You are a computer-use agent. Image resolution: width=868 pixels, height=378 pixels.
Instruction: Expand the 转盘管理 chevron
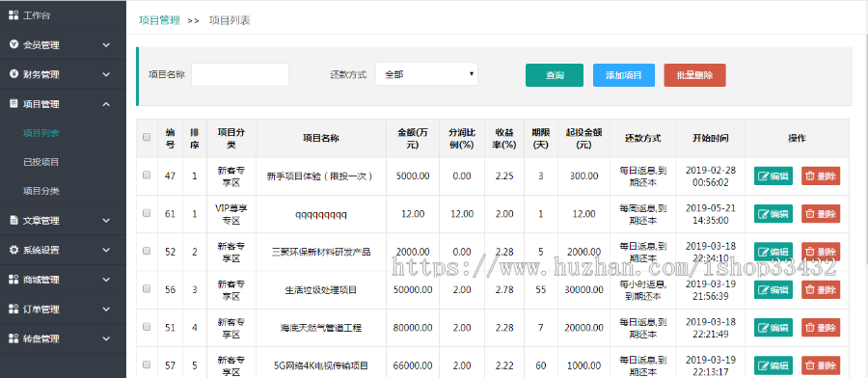pyautogui.click(x=106, y=338)
